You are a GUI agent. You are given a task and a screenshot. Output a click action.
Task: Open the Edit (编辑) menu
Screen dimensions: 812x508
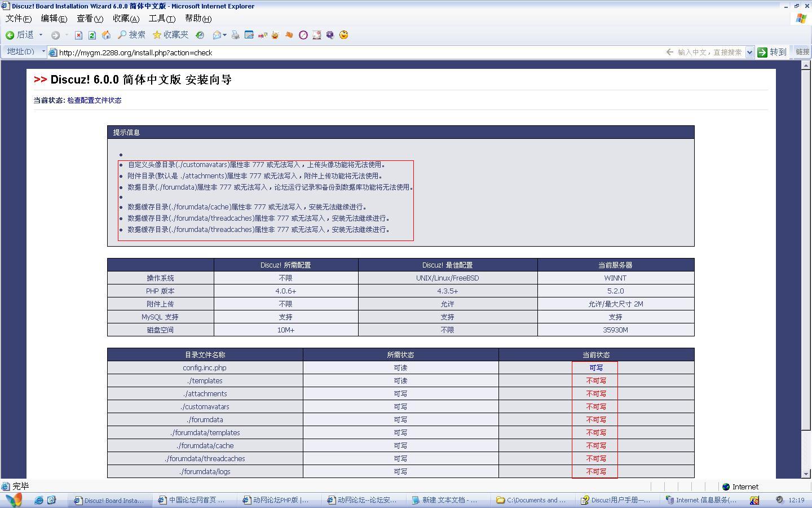coord(54,19)
